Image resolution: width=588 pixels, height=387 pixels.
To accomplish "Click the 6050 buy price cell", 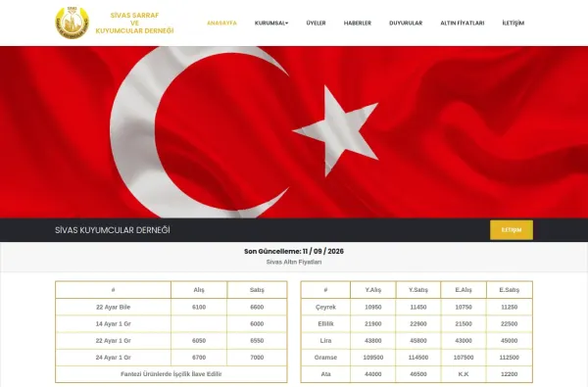I will tap(199, 341).
